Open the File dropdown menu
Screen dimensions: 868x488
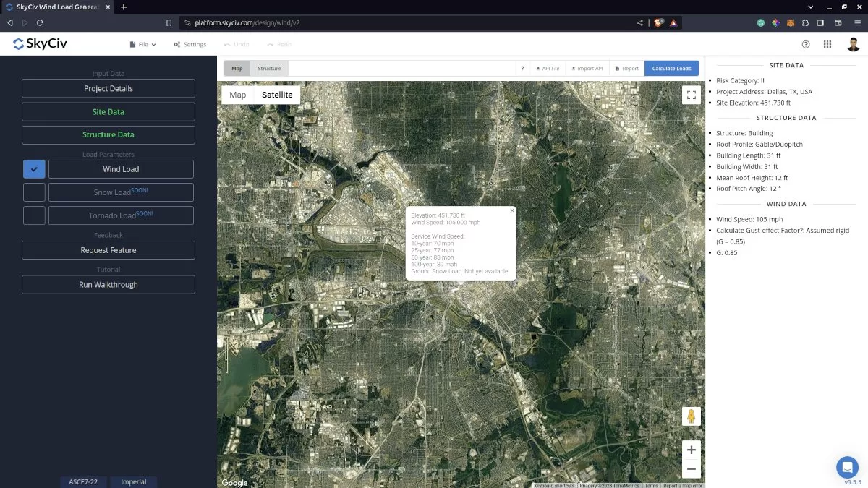point(142,44)
